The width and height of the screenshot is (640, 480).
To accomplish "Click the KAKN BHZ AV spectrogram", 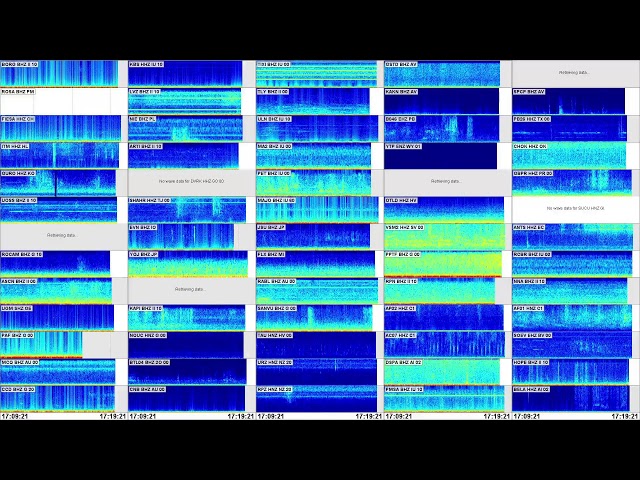I will coord(442,101).
